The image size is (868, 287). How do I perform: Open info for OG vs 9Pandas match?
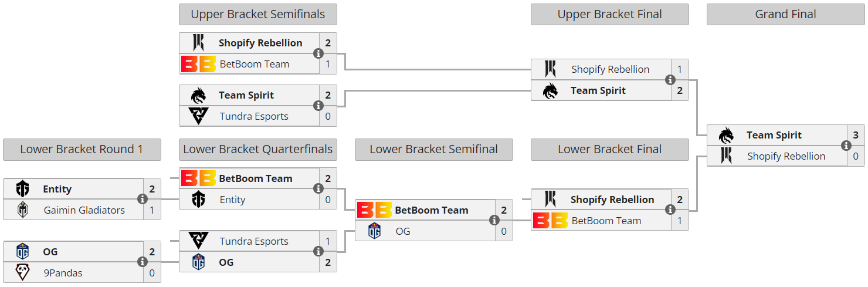(142, 262)
